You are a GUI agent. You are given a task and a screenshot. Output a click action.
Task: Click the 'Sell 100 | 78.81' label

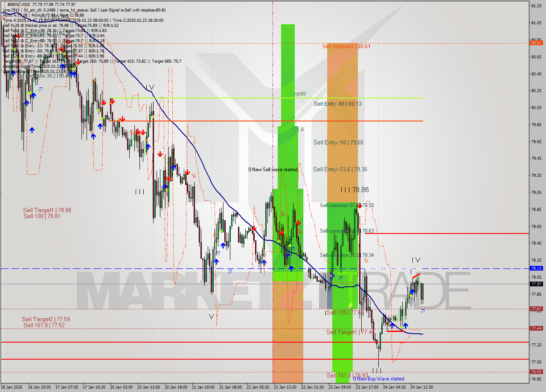(42, 216)
